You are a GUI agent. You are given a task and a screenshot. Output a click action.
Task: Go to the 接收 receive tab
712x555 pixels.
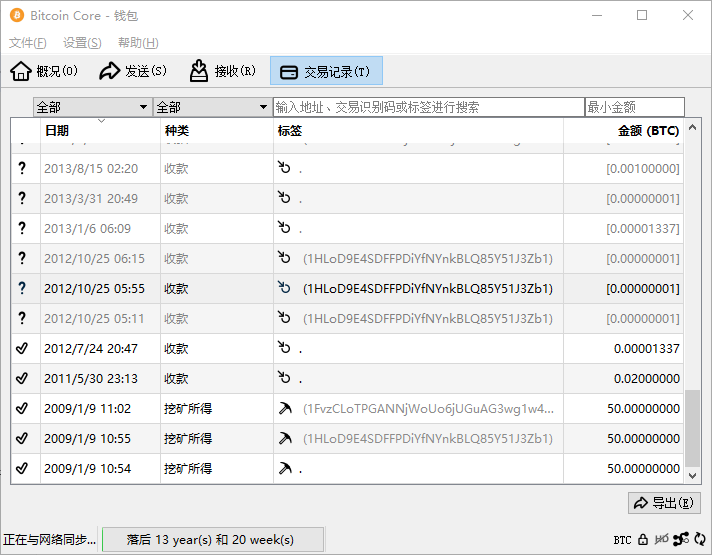222,71
